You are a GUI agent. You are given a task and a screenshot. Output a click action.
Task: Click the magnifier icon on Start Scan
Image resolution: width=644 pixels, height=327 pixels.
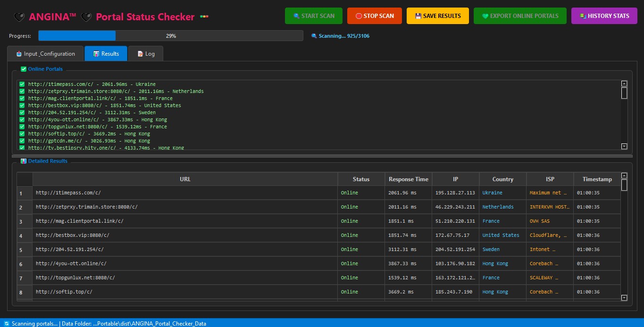click(296, 16)
